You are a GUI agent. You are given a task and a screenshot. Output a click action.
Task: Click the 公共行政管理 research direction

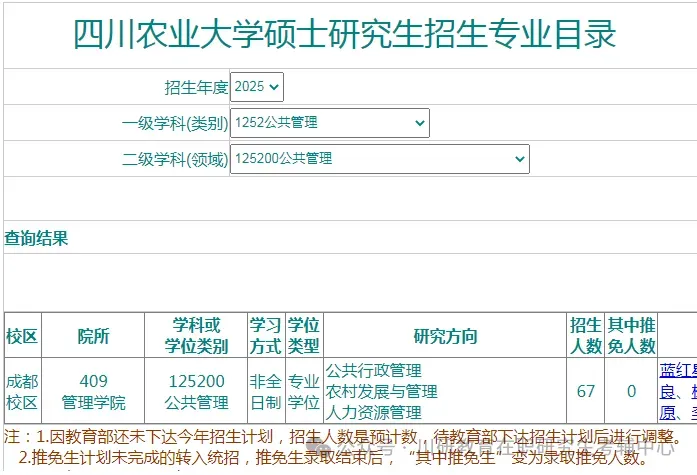pos(373,370)
